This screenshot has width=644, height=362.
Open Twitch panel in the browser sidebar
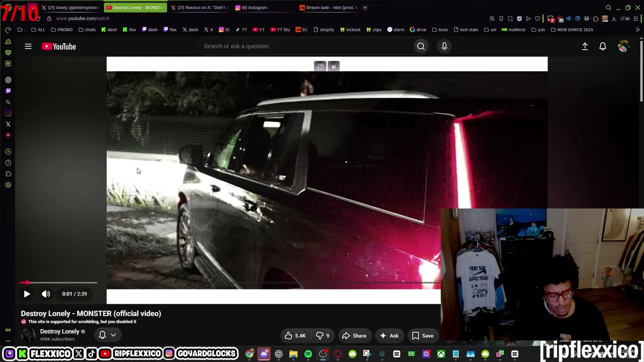tap(8, 91)
